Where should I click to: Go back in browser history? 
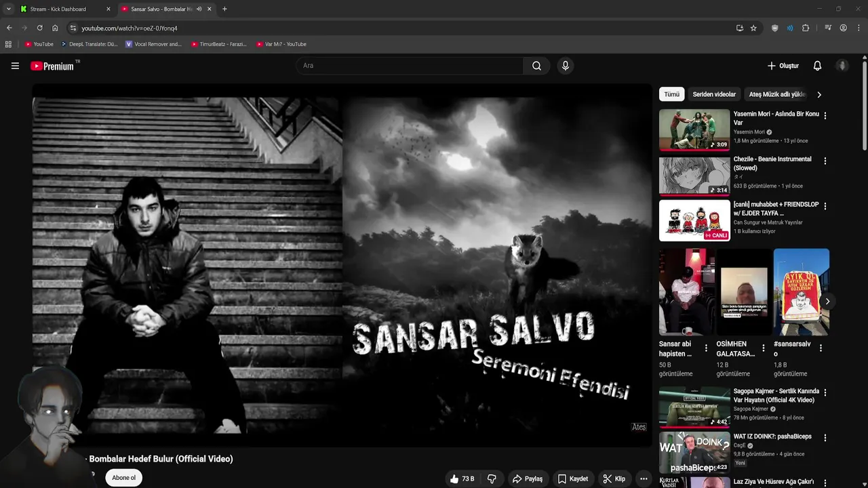coord(9,28)
